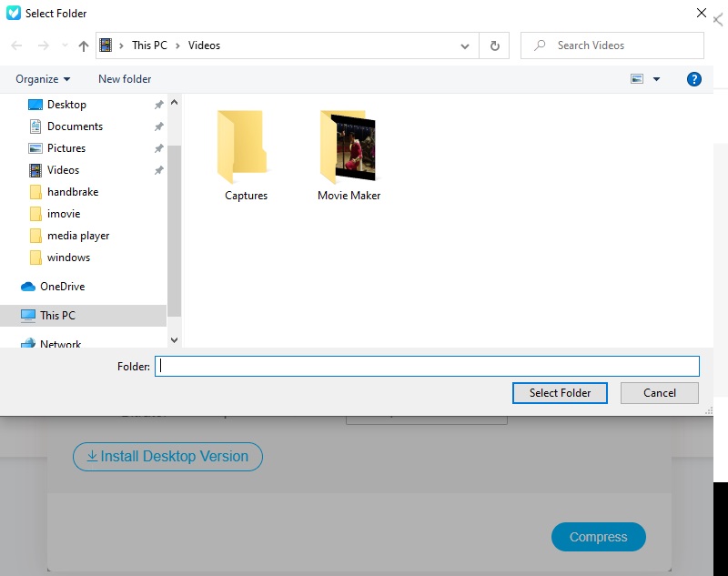Image resolution: width=728 pixels, height=576 pixels.
Task: Open the view options dropdown arrow
Action: (x=655, y=79)
